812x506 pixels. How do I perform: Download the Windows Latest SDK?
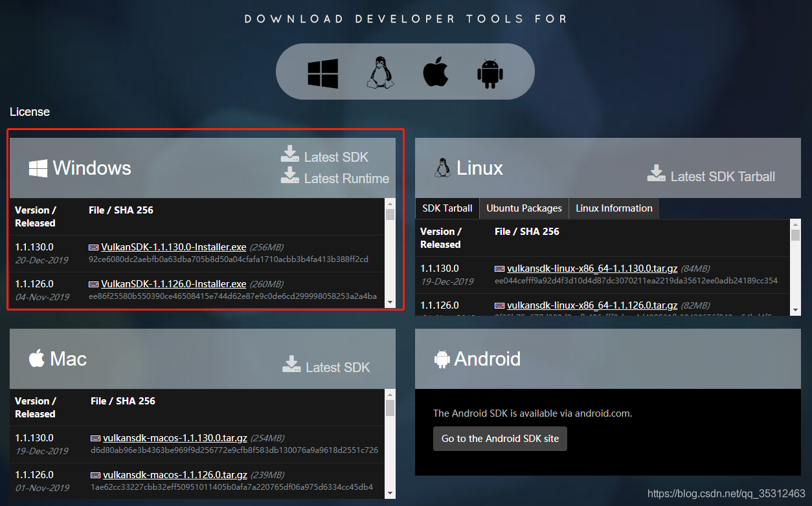pos(325,155)
